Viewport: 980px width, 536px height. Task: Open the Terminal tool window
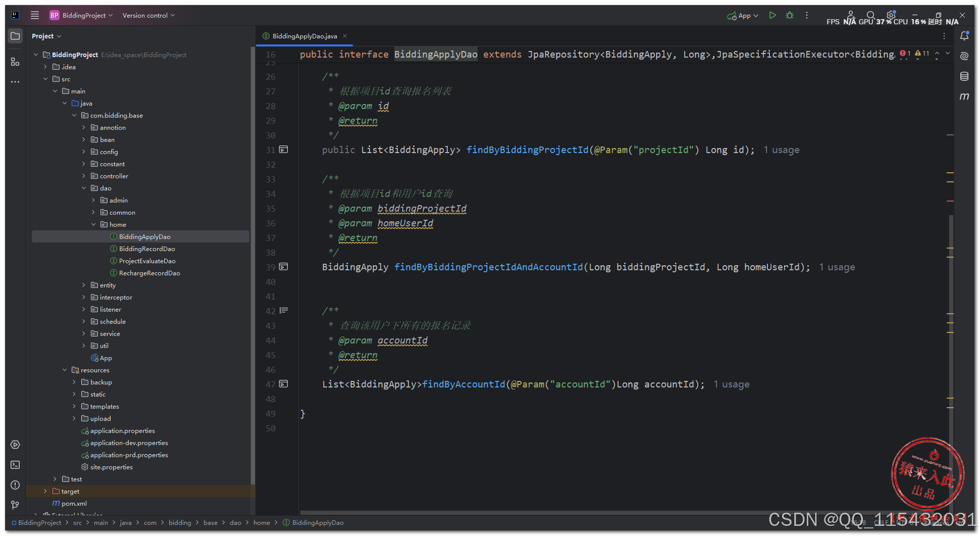pyautogui.click(x=15, y=465)
